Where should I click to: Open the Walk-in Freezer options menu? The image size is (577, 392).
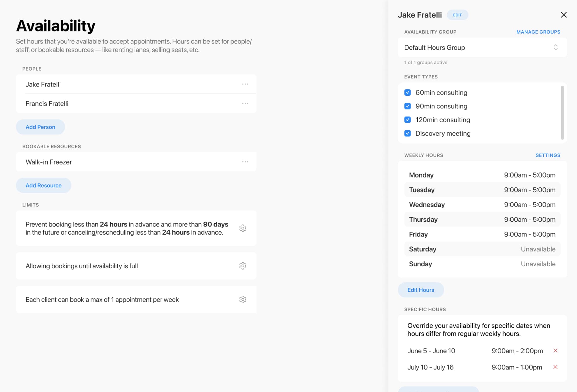coord(245,162)
